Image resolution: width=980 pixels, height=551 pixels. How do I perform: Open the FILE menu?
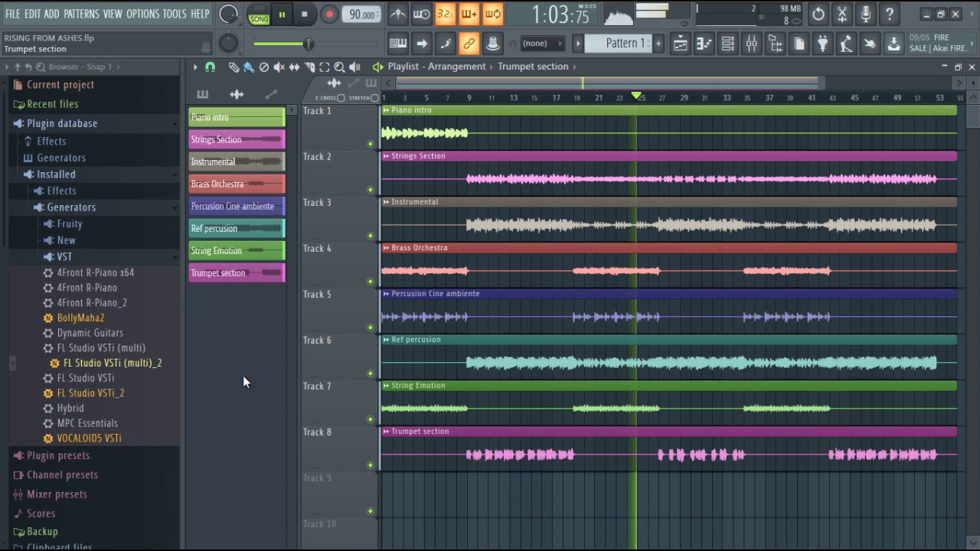click(13, 14)
